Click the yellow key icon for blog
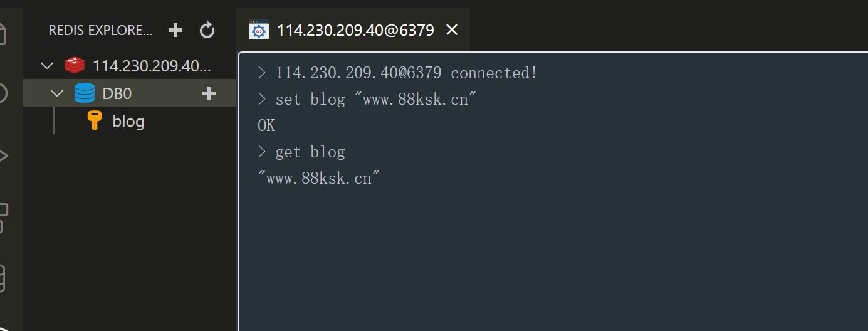 tap(95, 120)
